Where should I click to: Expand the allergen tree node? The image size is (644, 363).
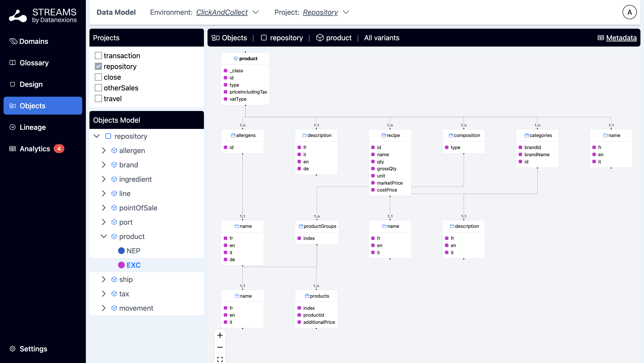(104, 150)
